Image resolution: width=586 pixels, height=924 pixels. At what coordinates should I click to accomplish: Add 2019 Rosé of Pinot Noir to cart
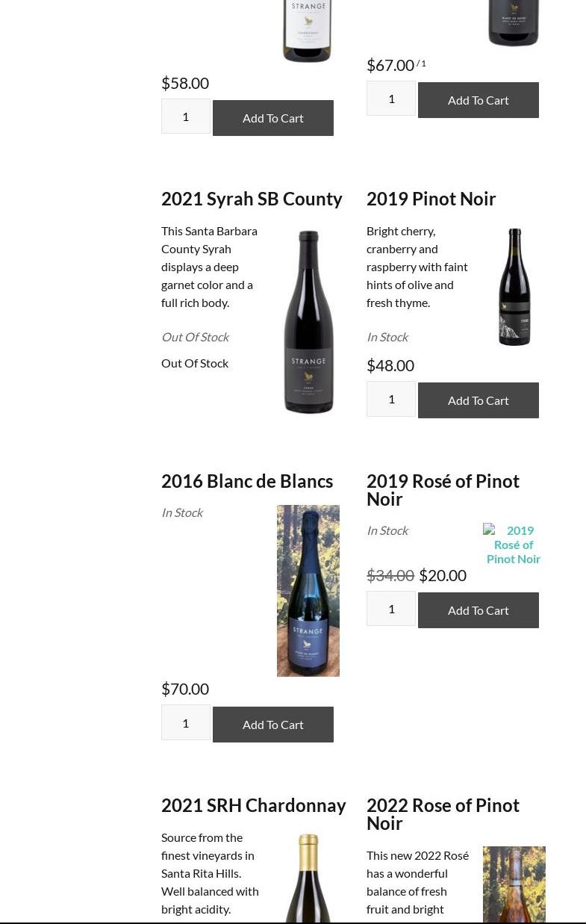click(479, 610)
